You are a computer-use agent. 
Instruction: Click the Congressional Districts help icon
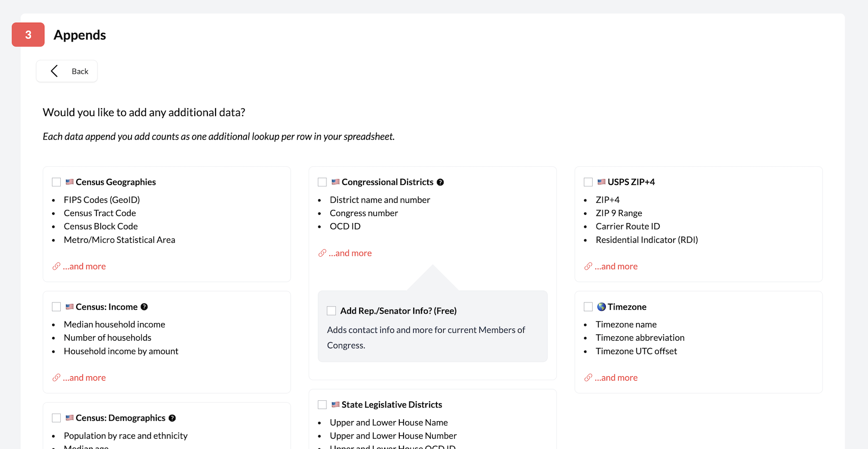(440, 182)
